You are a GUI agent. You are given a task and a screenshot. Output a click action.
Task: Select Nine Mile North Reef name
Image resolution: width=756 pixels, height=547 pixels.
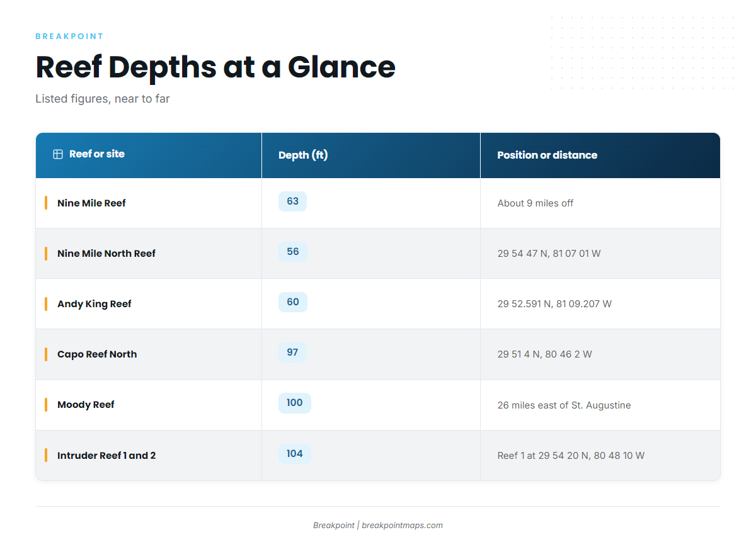tap(106, 254)
